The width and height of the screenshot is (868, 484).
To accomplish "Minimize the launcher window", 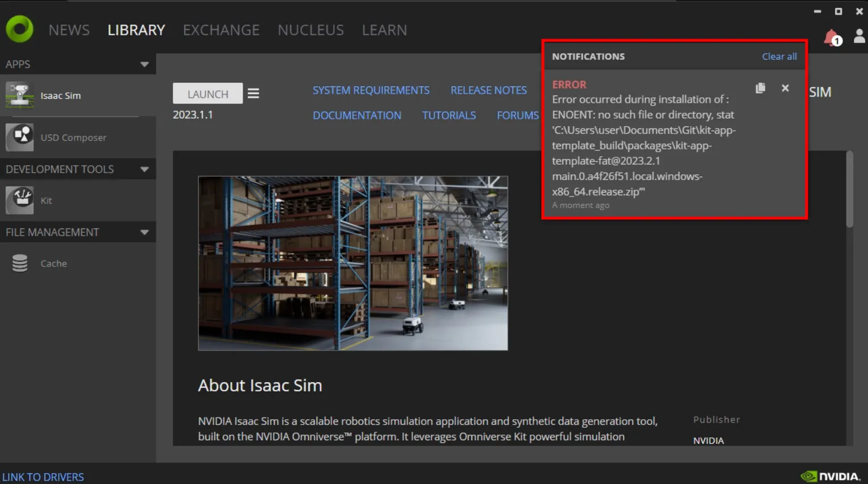I will (x=817, y=11).
